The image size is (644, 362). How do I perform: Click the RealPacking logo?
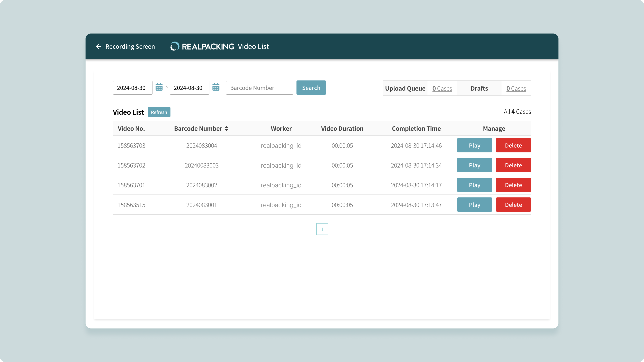pyautogui.click(x=202, y=46)
